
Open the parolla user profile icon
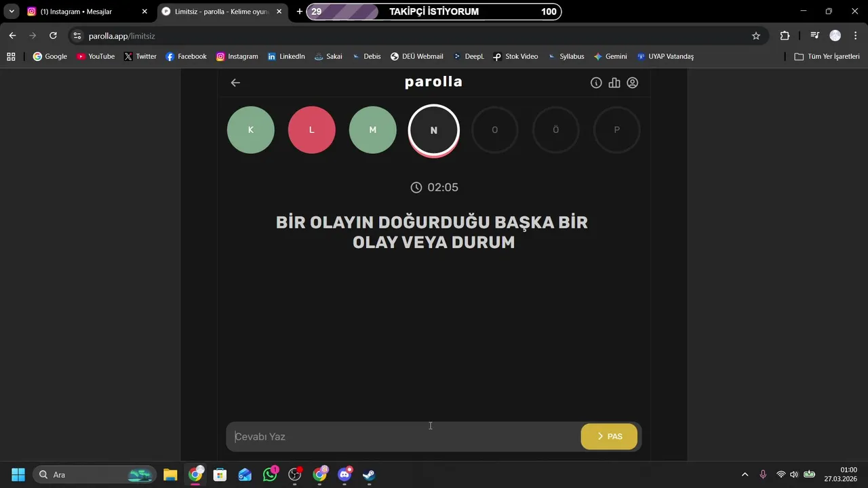(633, 83)
